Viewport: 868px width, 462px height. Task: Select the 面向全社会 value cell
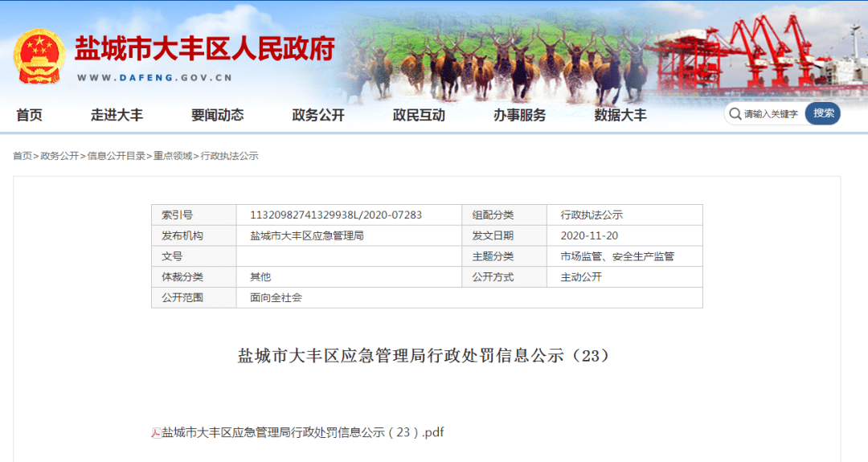(x=469, y=297)
